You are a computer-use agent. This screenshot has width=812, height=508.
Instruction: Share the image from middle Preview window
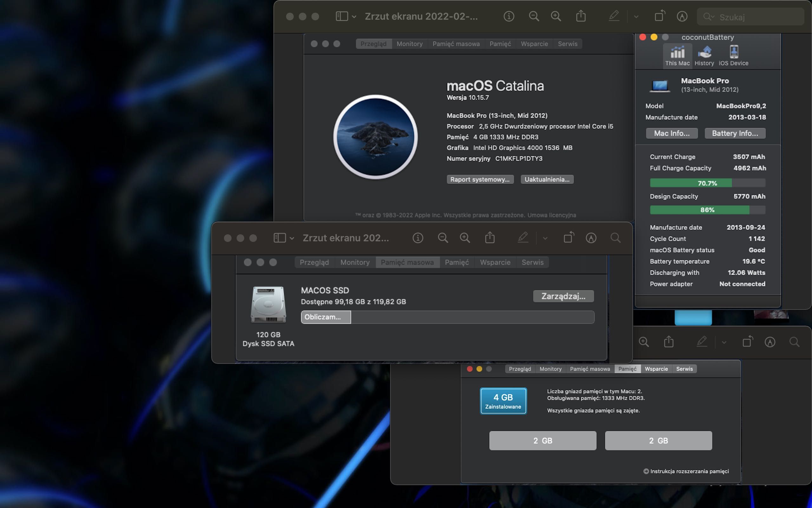click(x=490, y=237)
